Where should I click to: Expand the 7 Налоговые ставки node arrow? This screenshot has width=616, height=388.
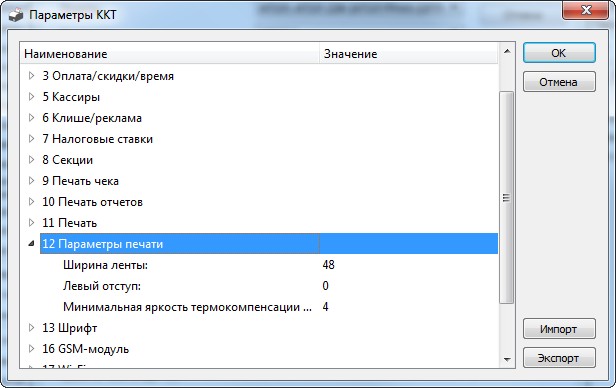[31, 139]
